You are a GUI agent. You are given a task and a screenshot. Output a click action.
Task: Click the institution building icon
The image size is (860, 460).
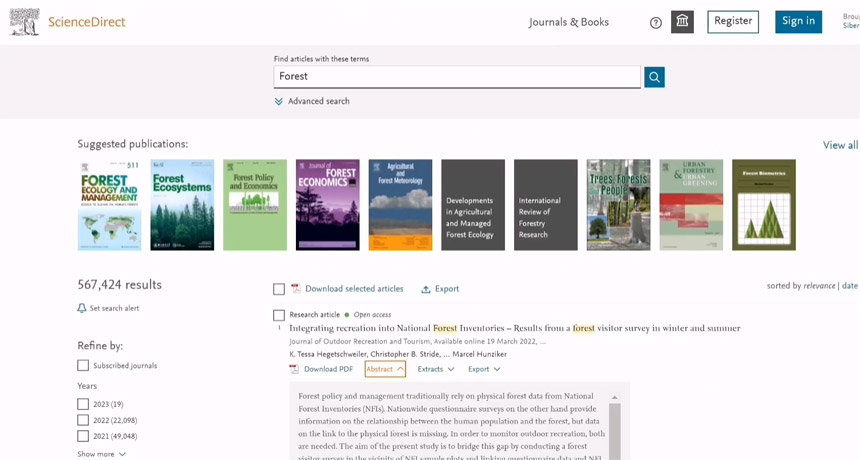[x=682, y=21]
